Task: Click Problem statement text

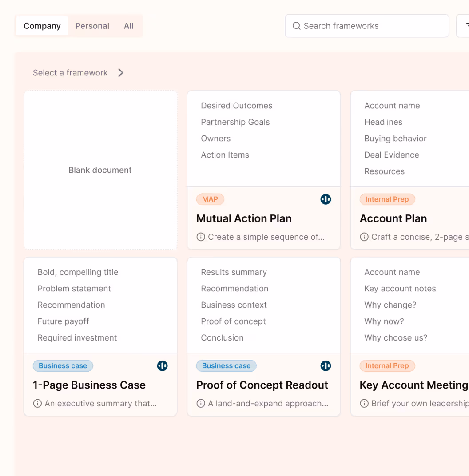Action: click(74, 288)
